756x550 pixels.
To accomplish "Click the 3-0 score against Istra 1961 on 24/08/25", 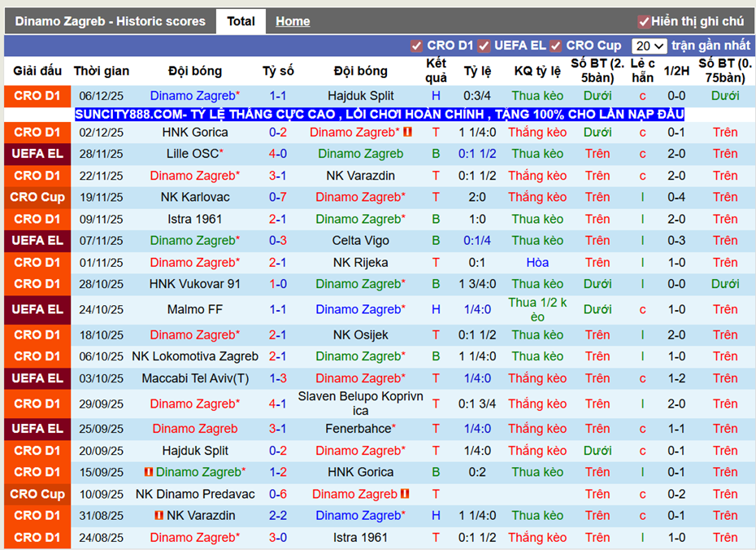I will 278,538.
